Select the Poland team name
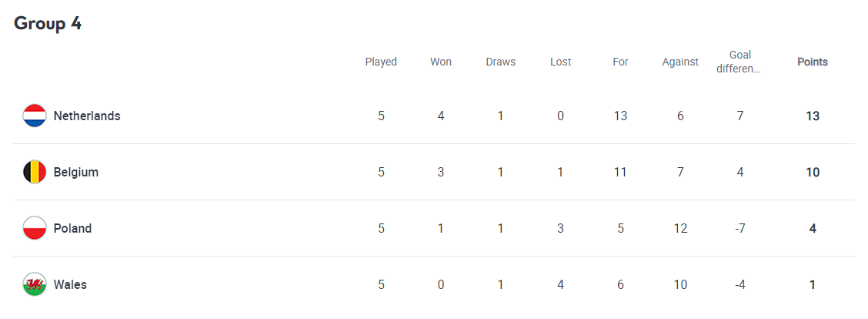Image resolution: width=868 pixels, height=319 pixels. (72, 228)
